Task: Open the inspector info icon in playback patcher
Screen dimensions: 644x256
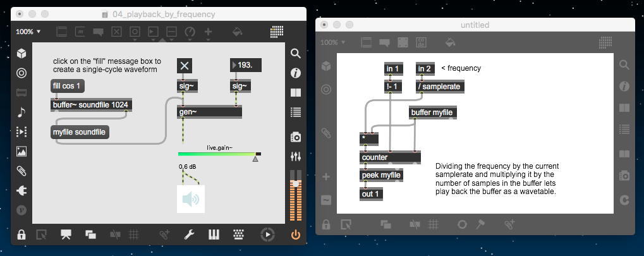Action: [x=296, y=73]
